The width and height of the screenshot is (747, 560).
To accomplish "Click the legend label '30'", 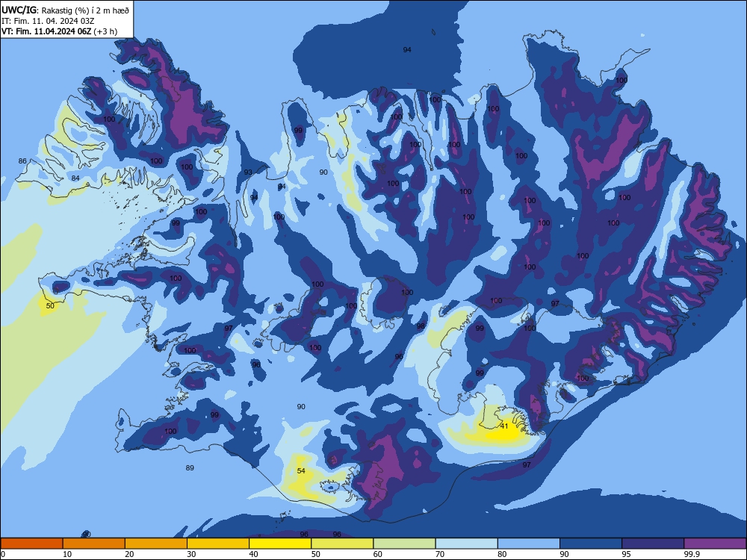I will 191,554.
